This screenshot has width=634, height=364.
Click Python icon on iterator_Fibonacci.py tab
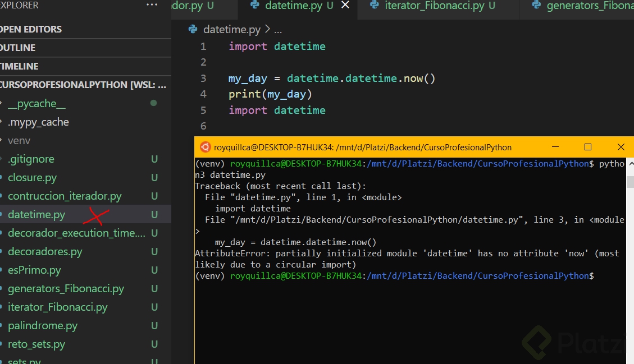click(375, 6)
